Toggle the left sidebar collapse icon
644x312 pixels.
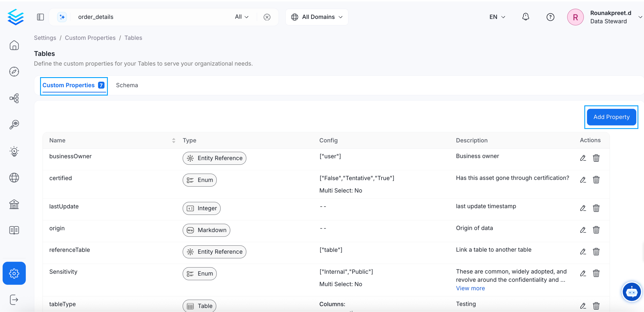(40, 17)
